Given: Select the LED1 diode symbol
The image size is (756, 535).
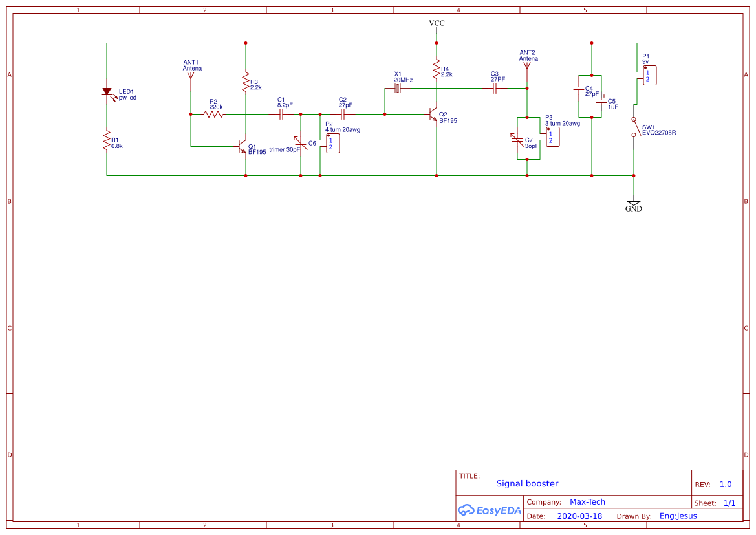Looking at the screenshot, I should click(x=107, y=92).
